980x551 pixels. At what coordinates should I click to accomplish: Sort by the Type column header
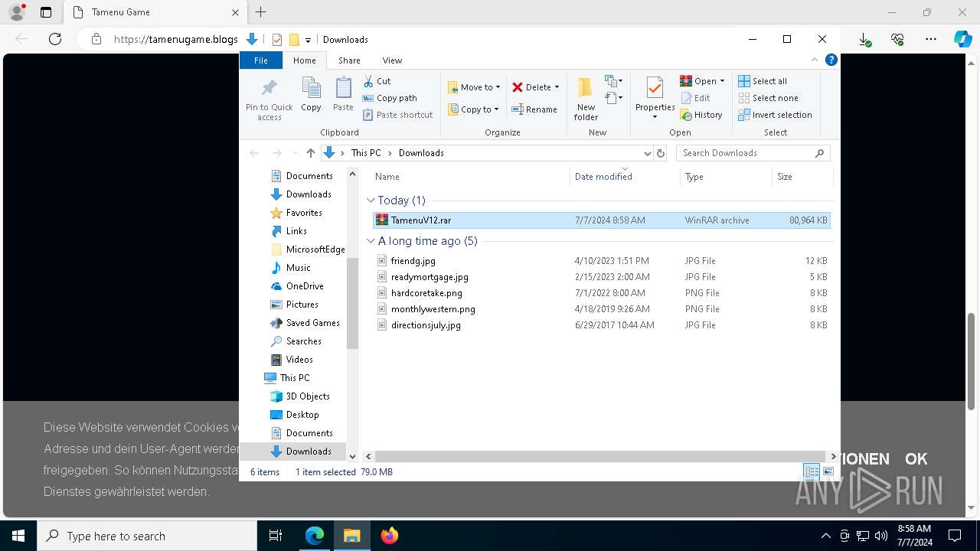726,177
